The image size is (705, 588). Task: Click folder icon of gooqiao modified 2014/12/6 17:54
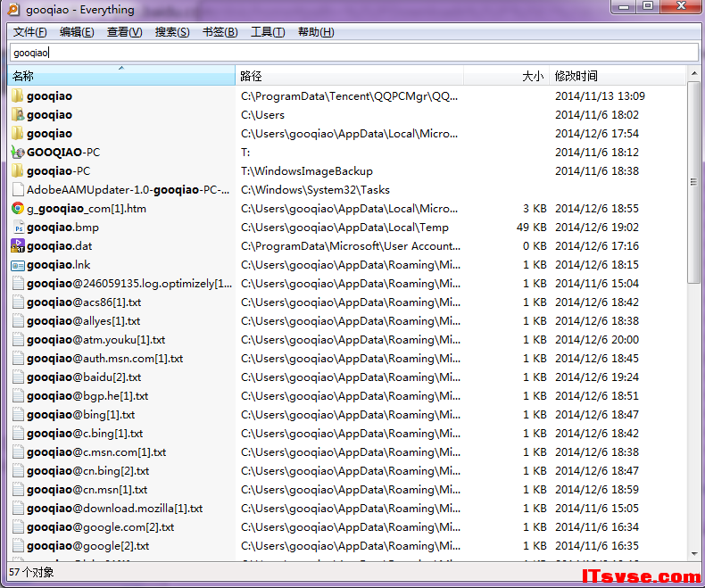pyautogui.click(x=18, y=134)
